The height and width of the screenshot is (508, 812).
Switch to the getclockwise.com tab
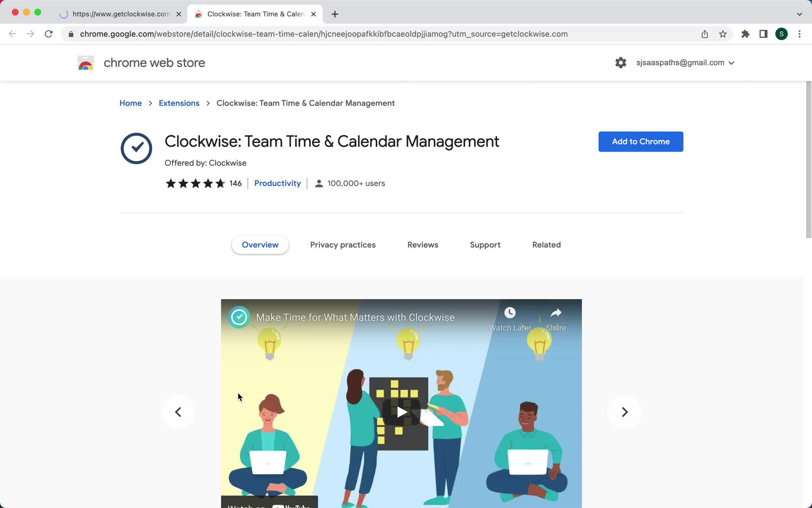pos(121,14)
